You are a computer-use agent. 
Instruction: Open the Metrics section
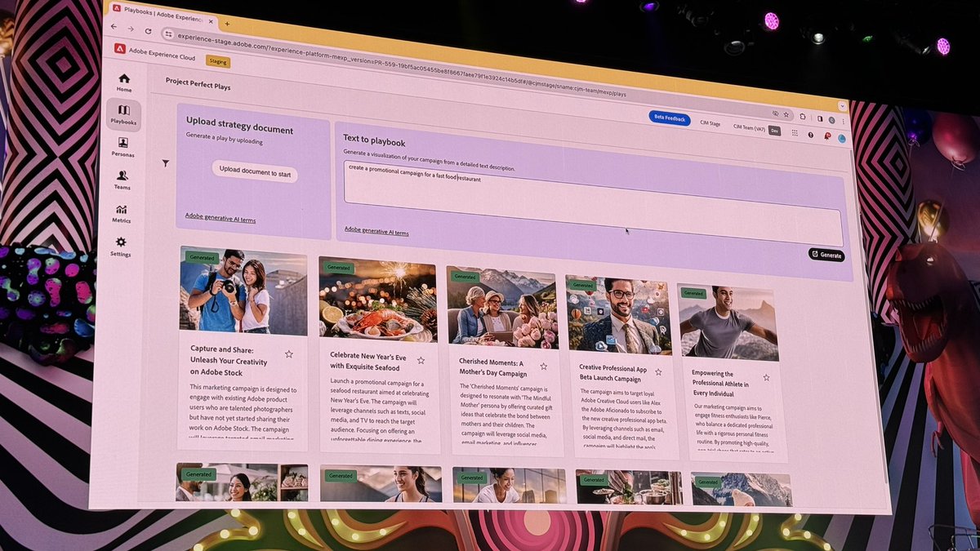[122, 214]
